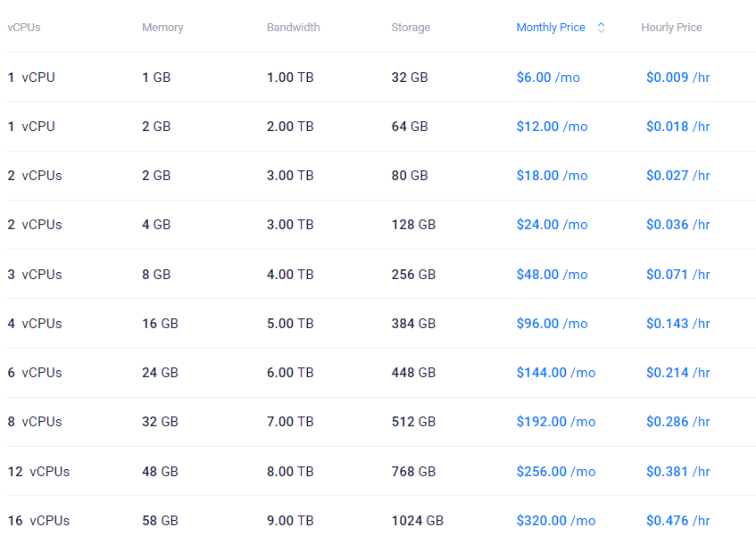Click the 8 vCPUs cell

[x=35, y=422]
